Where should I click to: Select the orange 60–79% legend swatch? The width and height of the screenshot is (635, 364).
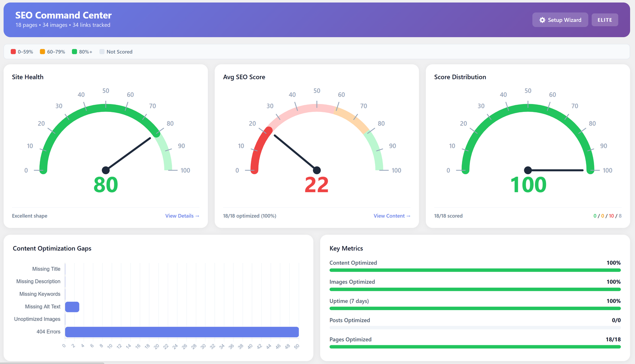pyautogui.click(x=42, y=51)
